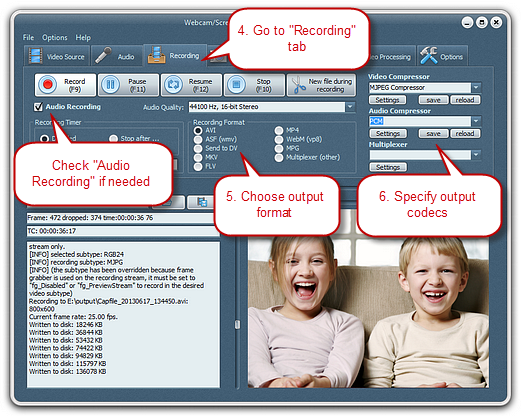The width and height of the screenshot is (521, 416).
Task: Click log line 'Written to disk: 53432 KB'
Action: [66, 340]
